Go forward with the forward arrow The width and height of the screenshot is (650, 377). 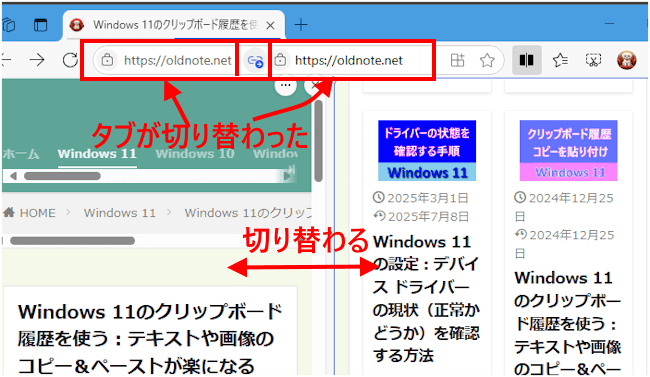(37, 60)
